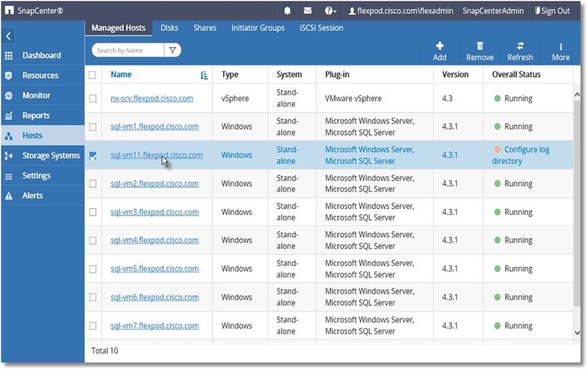Open sql-vm11.flexpod.cisco.com host link
Image resolution: width=588 pixels, height=370 pixels.
click(157, 155)
